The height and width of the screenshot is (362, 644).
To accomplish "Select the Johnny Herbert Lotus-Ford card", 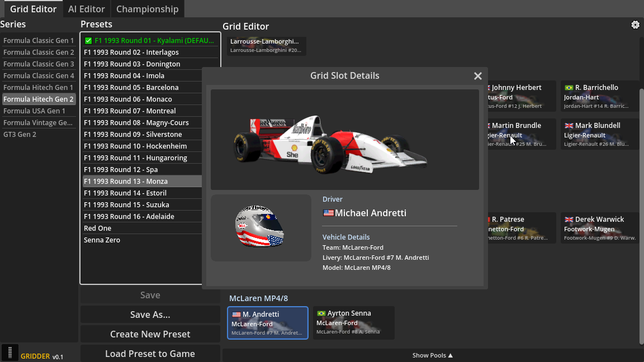I will click(522, 97).
